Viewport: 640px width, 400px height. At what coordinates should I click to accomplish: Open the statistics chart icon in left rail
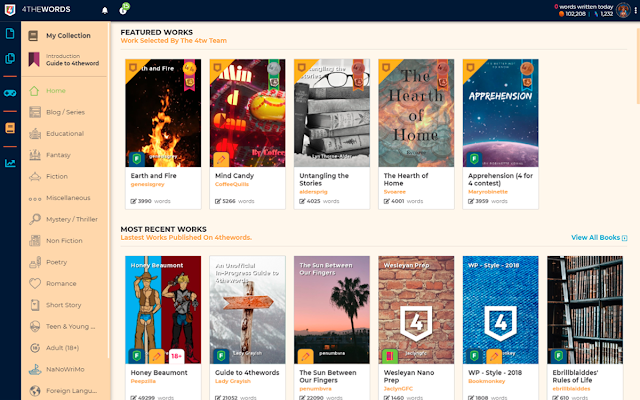tap(10, 163)
